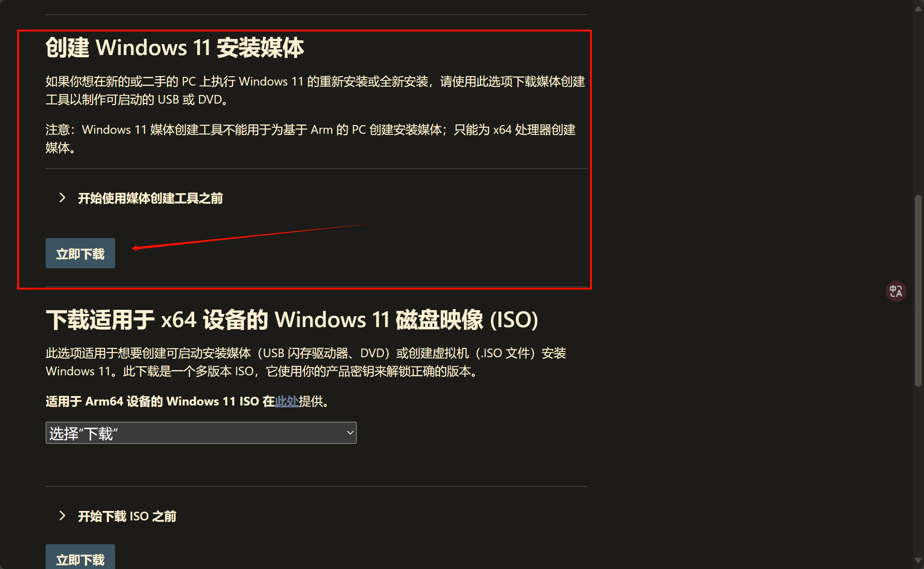The image size is (924, 569).
Task: Click the scrollbar up arrow
Action: coord(918,9)
